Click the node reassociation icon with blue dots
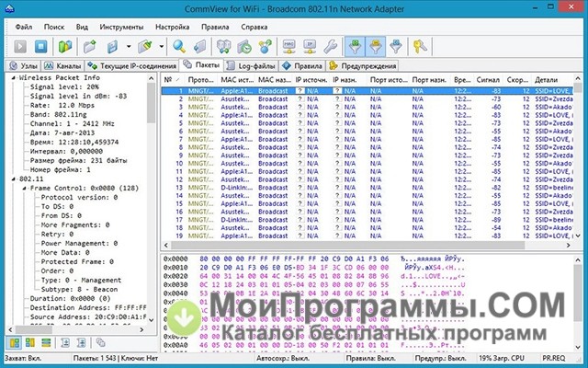588x368 pixels. click(266, 47)
